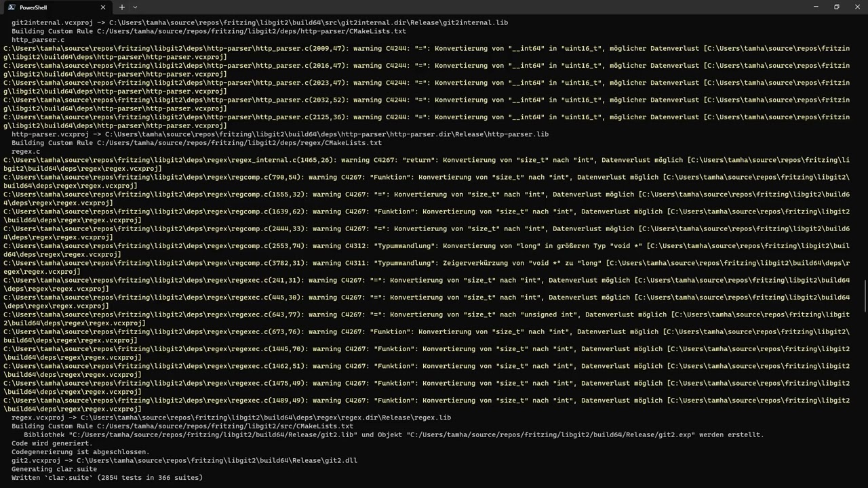Click the git2.vcxproj output line for git2.dll
The image size is (868, 488).
pyautogui.click(x=184, y=461)
